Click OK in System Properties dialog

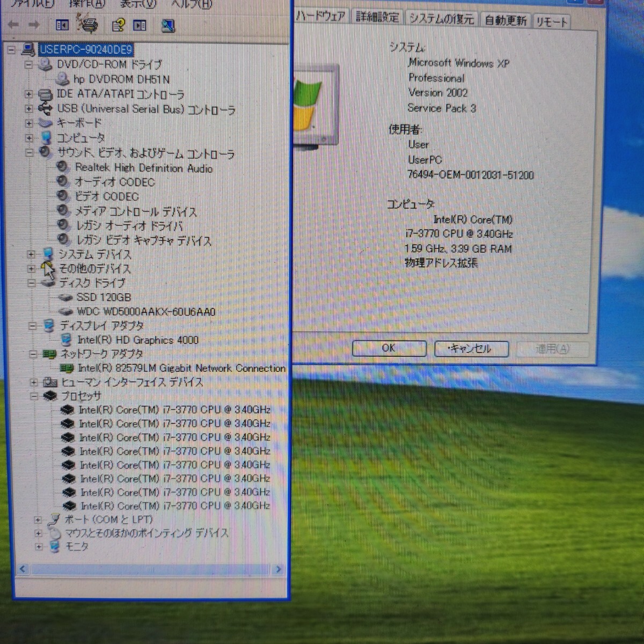pos(389,348)
